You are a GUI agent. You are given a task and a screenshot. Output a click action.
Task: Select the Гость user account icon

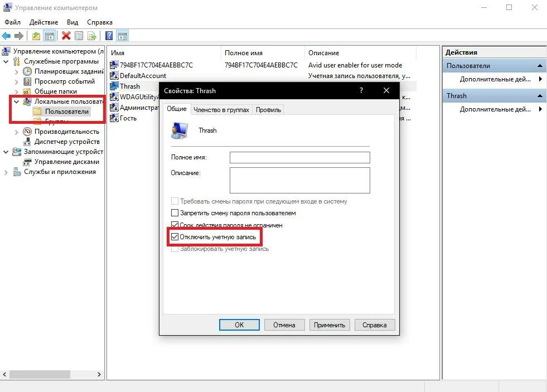[114, 118]
